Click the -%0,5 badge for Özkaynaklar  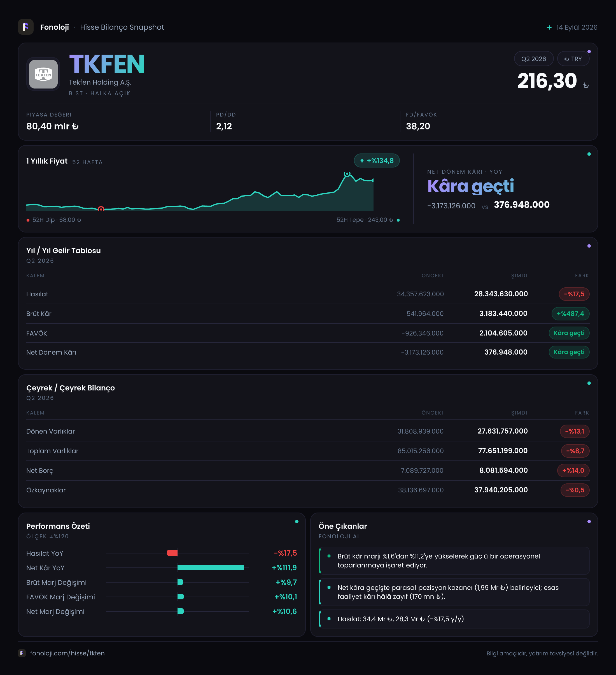[x=575, y=490]
